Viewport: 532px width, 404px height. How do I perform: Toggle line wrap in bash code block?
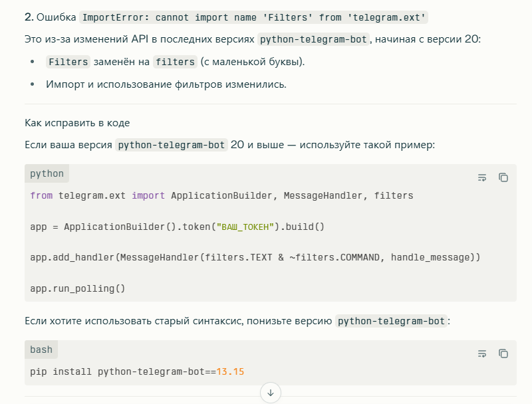pos(482,353)
